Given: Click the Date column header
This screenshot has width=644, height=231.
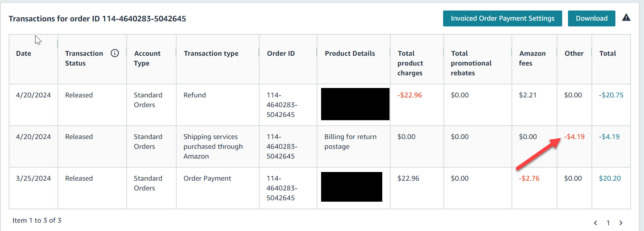Looking at the screenshot, I should click(x=24, y=54).
